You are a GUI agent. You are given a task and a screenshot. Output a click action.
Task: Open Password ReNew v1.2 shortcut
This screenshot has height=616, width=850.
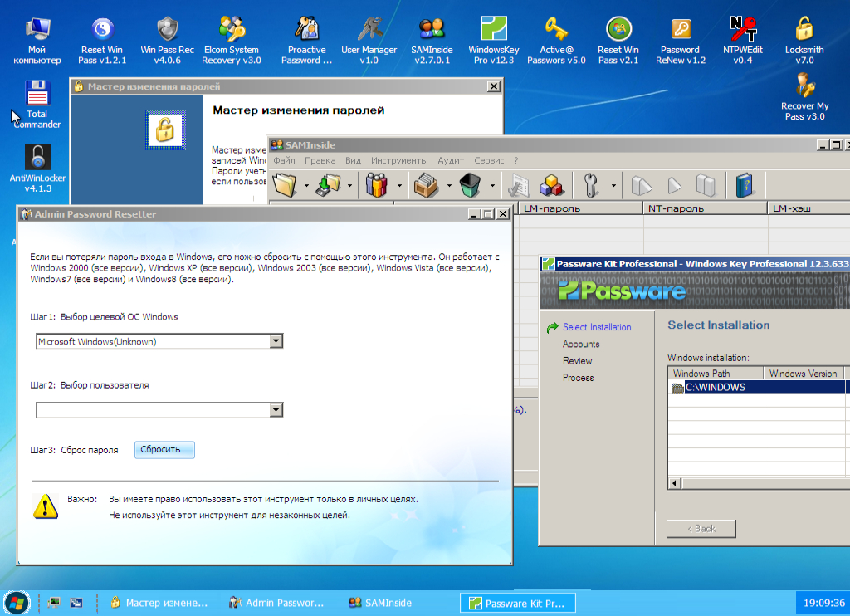coord(681,41)
